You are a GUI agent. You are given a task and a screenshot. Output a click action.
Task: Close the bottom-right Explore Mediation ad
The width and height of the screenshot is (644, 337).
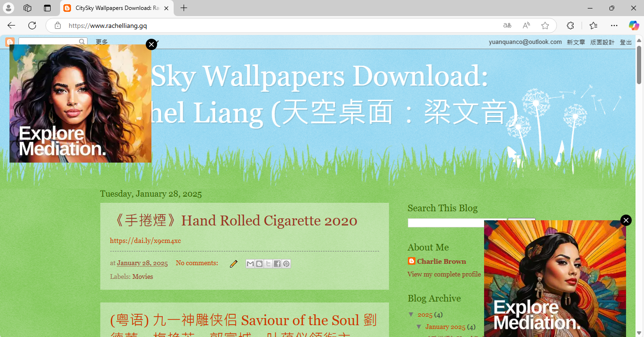pos(626,220)
